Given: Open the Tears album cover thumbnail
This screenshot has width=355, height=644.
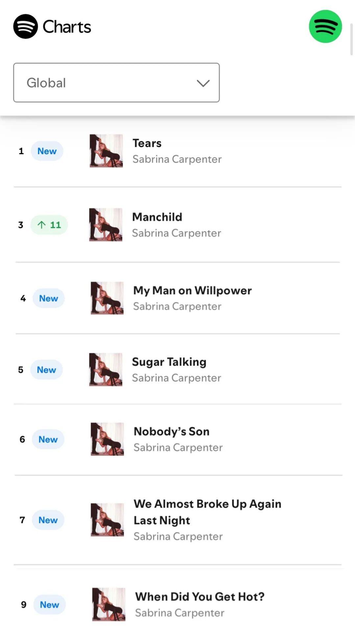Looking at the screenshot, I should click(106, 151).
